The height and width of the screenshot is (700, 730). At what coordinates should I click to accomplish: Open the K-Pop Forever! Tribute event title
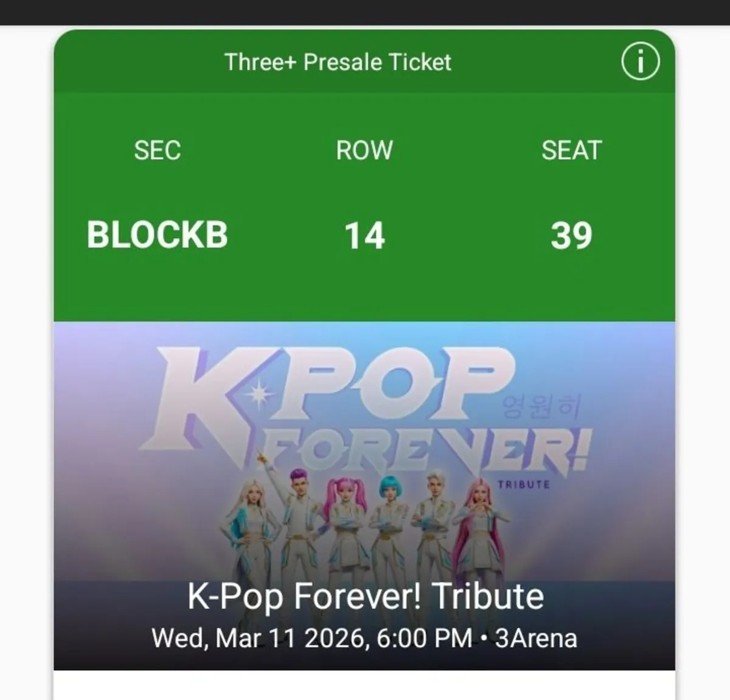click(x=364, y=597)
